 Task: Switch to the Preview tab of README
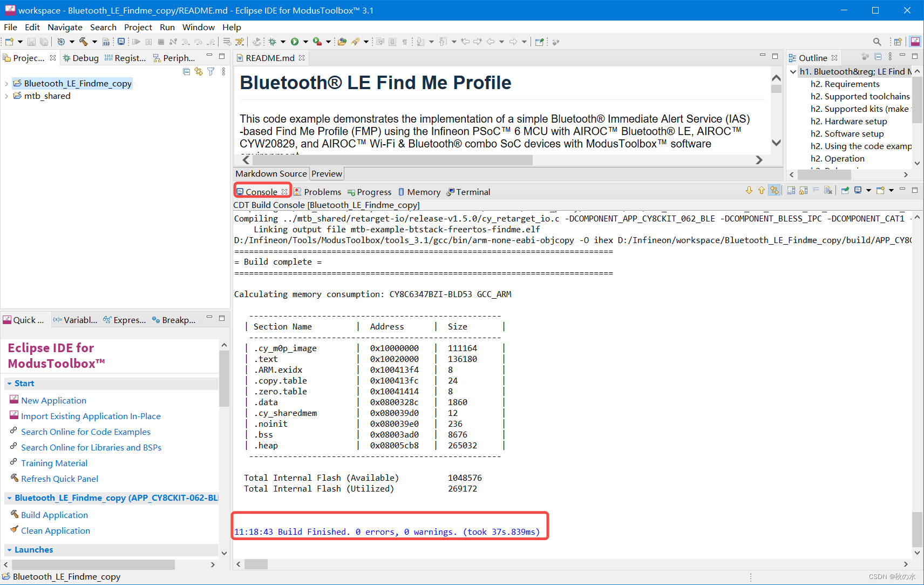(327, 173)
